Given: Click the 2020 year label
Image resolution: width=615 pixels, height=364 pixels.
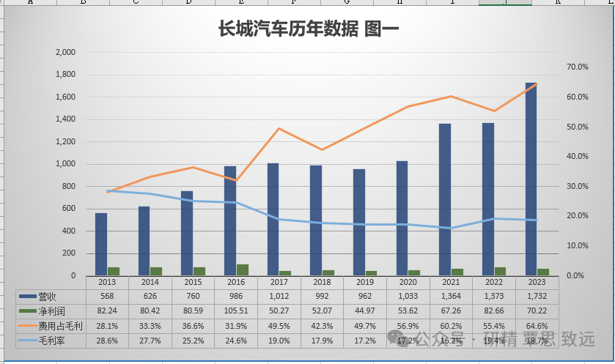Looking at the screenshot, I should pyautogui.click(x=408, y=282).
